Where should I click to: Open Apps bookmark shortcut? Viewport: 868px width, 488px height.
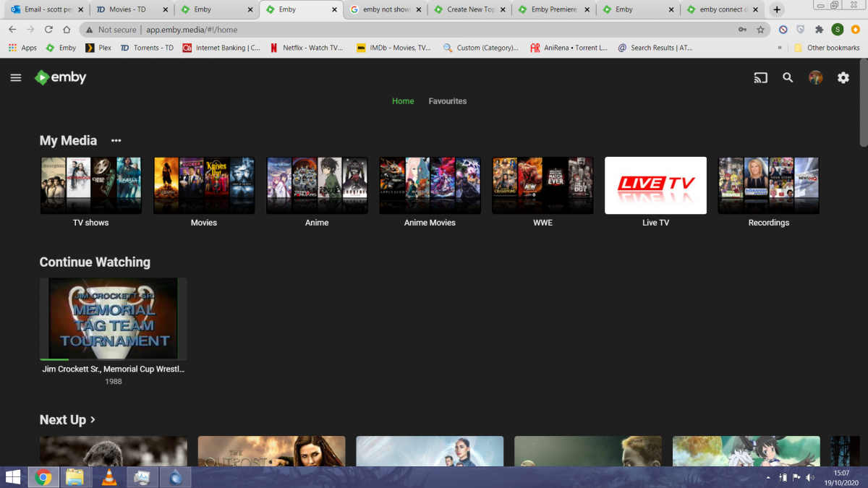(22, 48)
